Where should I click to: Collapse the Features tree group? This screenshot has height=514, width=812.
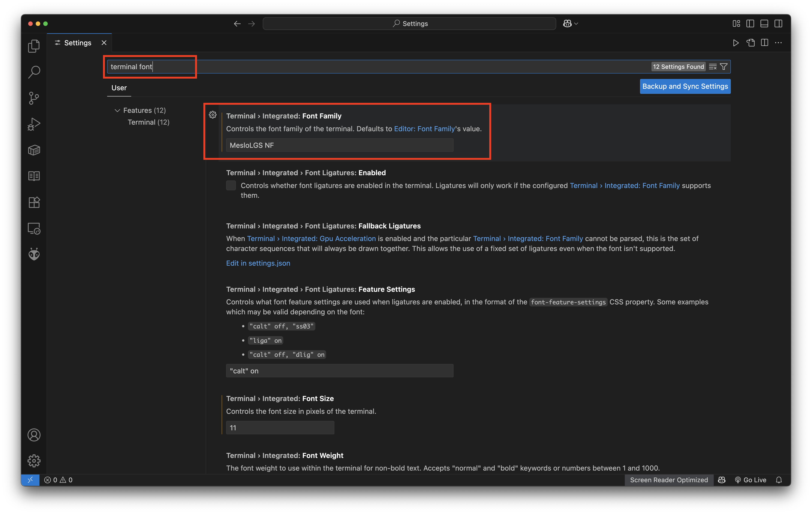[x=117, y=111]
